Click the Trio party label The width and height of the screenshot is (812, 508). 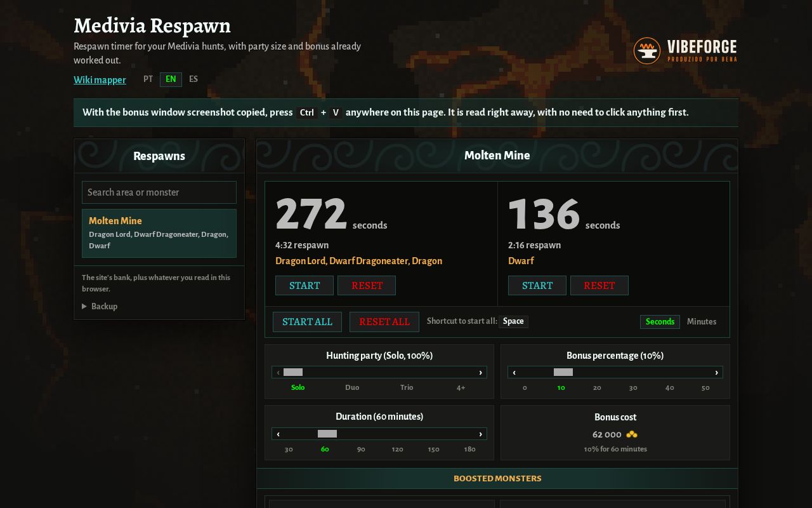[x=407, y=387]
